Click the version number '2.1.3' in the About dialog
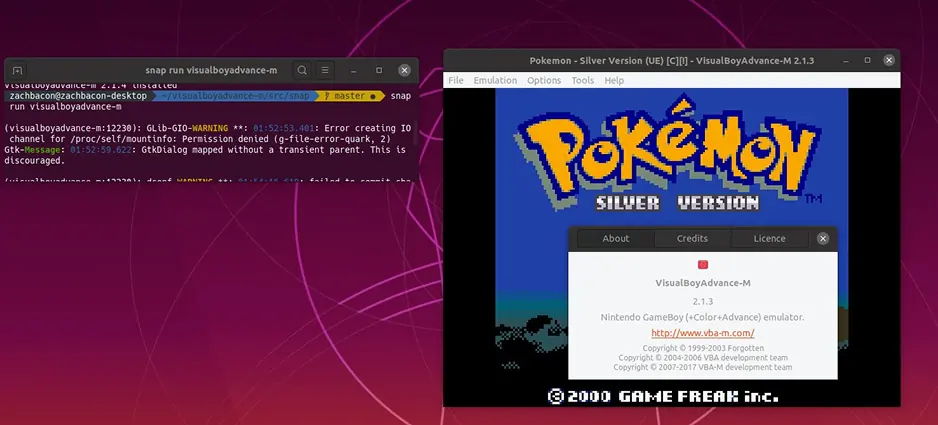The width and height of the screenshot is (938, 425). point(703,301)
